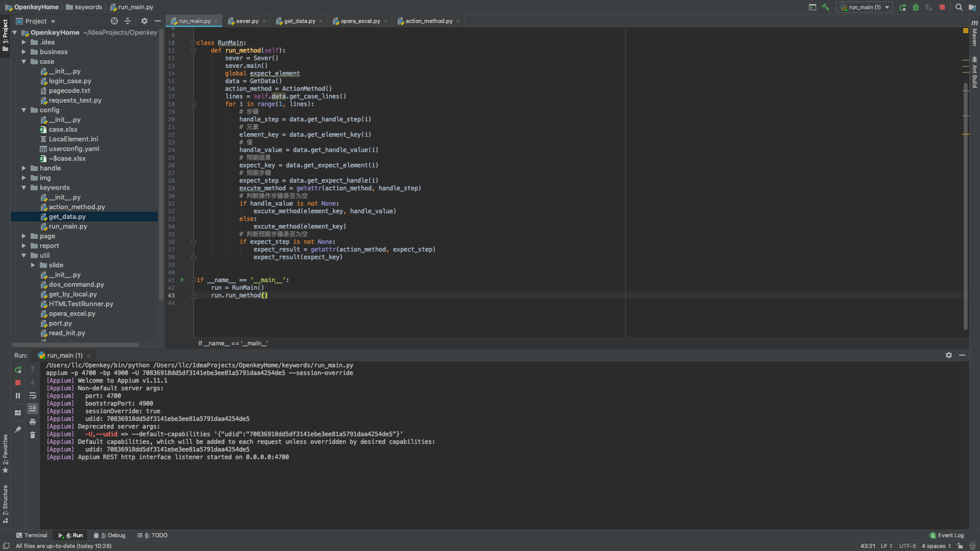This screenshot has height=551, width=980.
Task: Expand the slide folder
Action: (x=33, y=265)
